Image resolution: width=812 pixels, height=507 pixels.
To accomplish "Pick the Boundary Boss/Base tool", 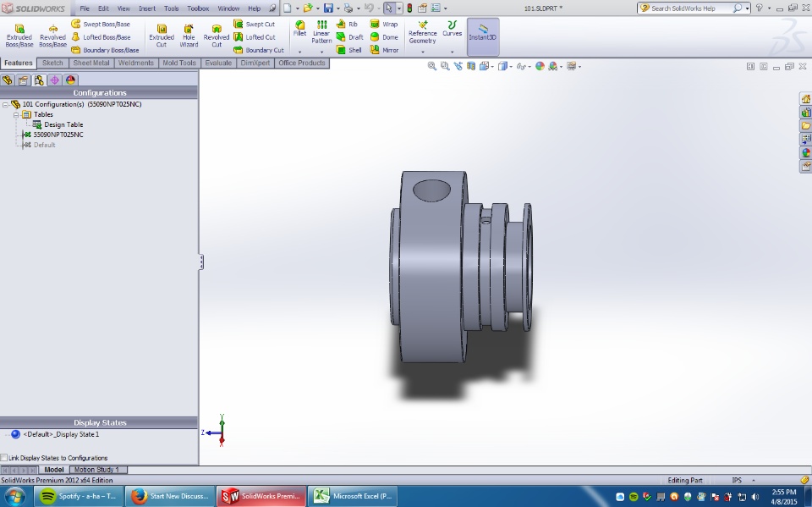I will pyautogui.click(x=105, y=50).
